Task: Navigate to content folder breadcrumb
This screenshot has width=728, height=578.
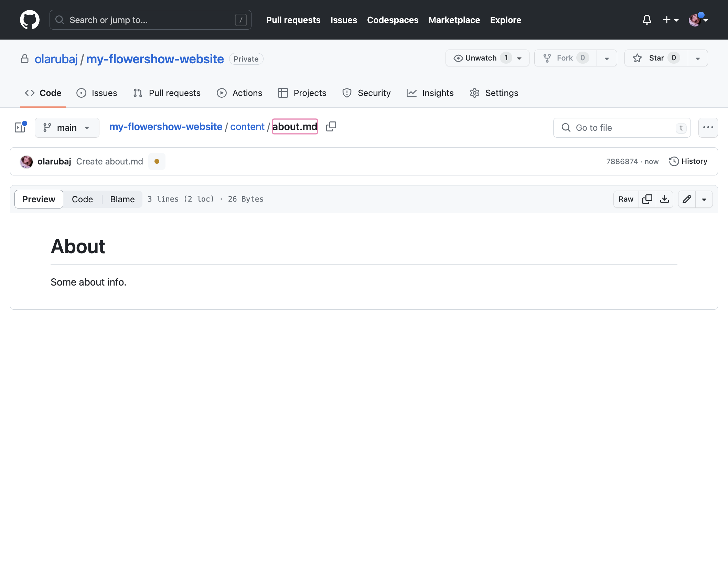Action: point(247,127)
